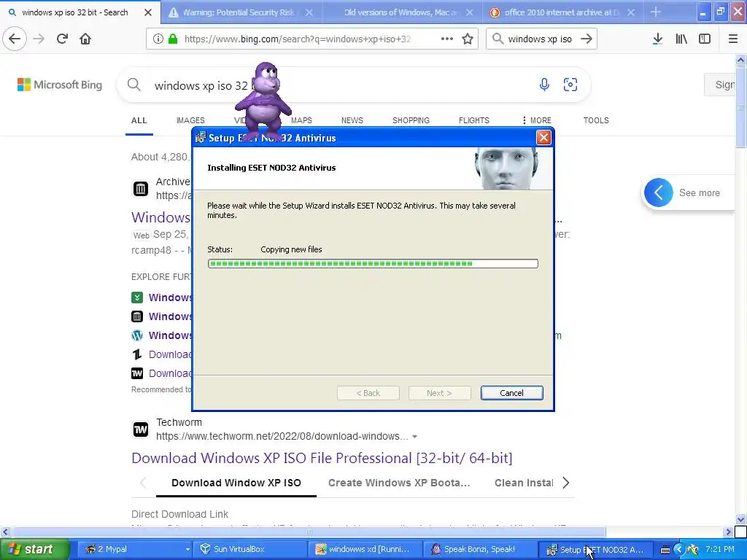747x560 pixels.
Task: Expand Techworm URL dropdown arrow
Action: 414,437
